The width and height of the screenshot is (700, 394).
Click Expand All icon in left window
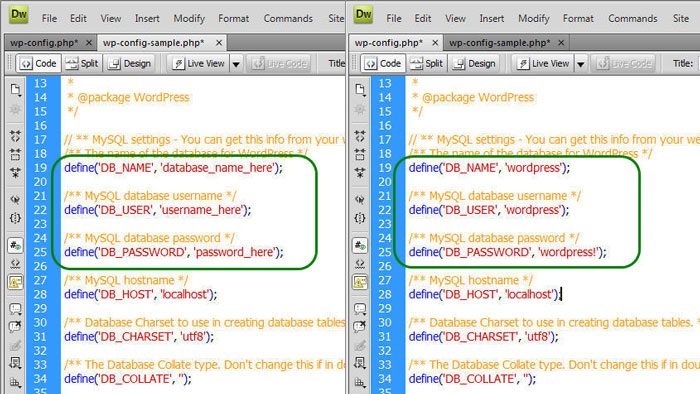[x=15, y=173]
